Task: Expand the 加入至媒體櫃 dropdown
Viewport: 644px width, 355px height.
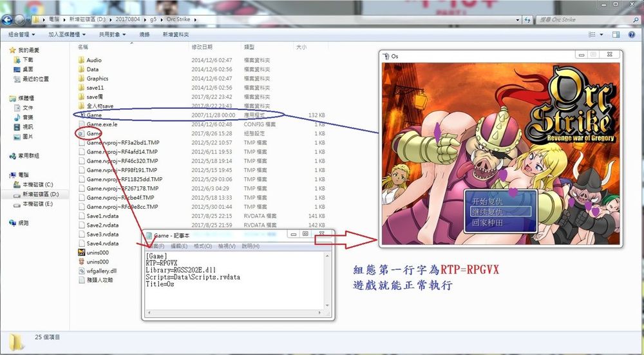Action: [x=67, y=34]
